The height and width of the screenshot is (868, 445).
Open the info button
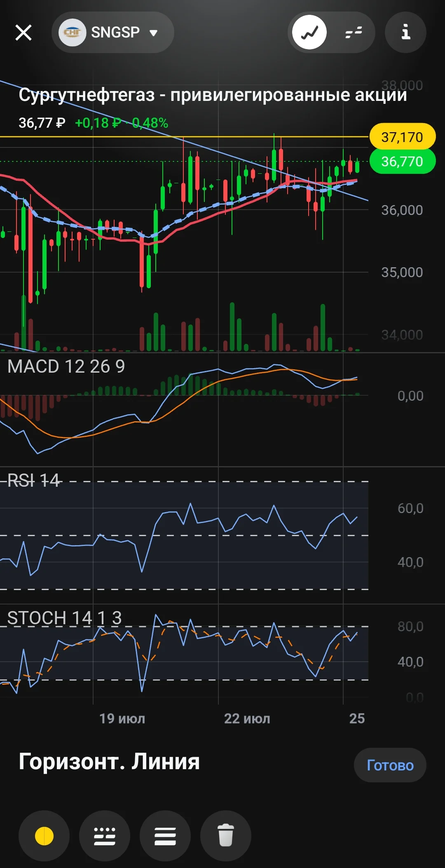[x=405, y=32]
